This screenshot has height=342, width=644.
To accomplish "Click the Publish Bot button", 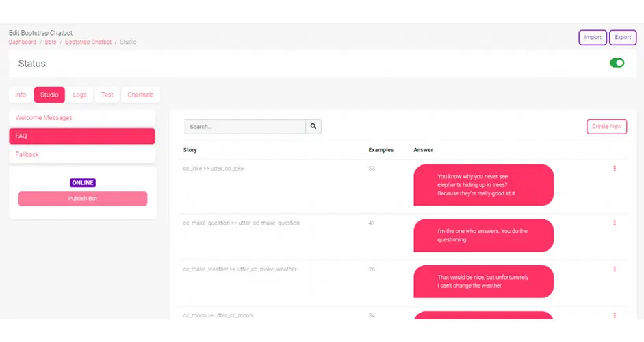I will pyautogui.click(x=83, y=199).
